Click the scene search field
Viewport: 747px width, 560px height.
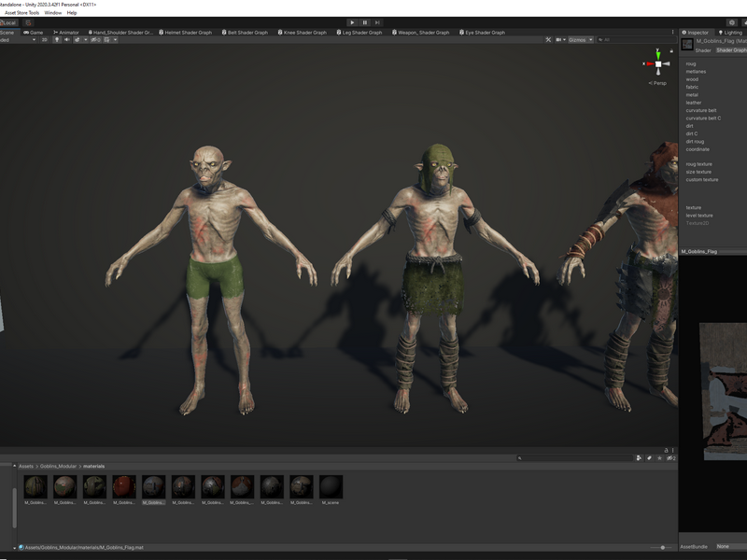[x=636, y=40]
